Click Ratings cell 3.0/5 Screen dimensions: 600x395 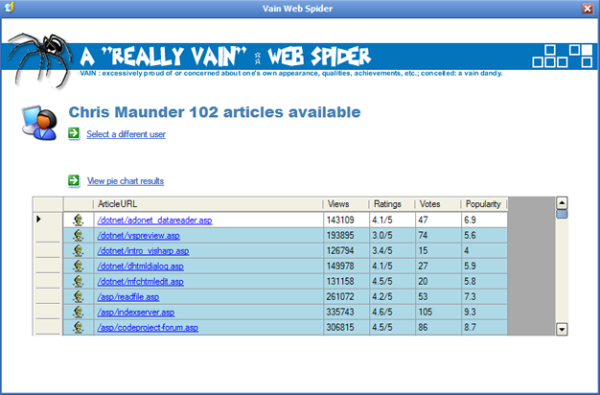click(x=392, y=235)
